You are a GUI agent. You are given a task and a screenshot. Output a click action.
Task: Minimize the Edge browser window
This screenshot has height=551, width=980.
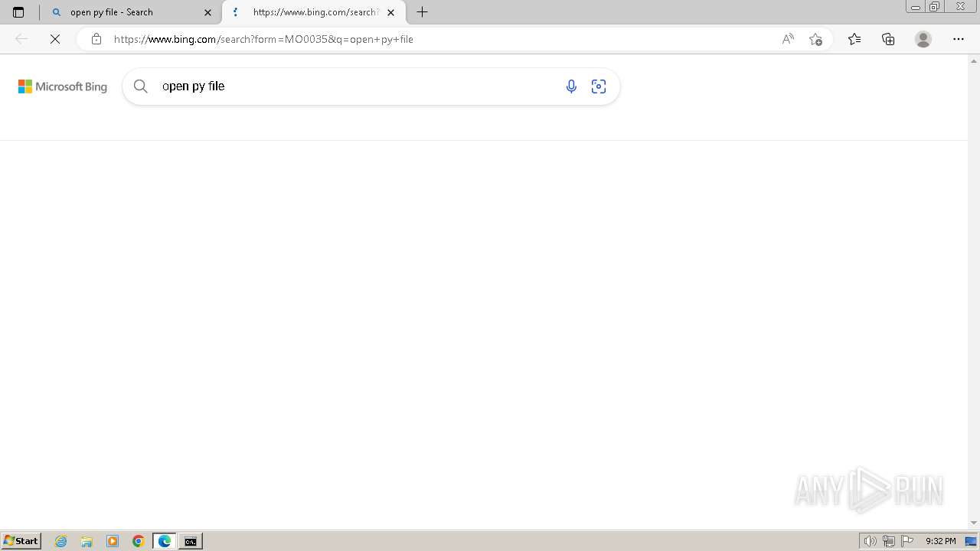point(915,7)
